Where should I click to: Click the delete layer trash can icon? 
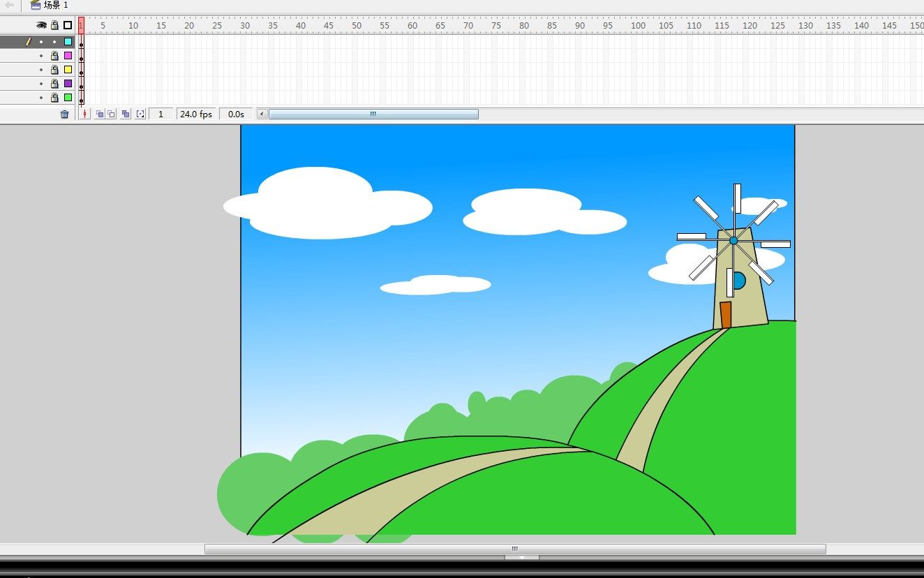[65, 114]
